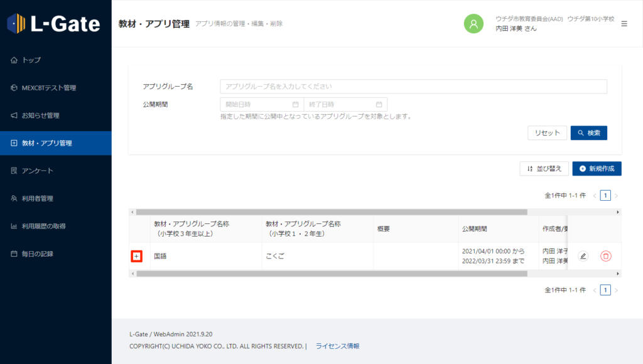Open the hamburger menu at top right

pos(624,24)
